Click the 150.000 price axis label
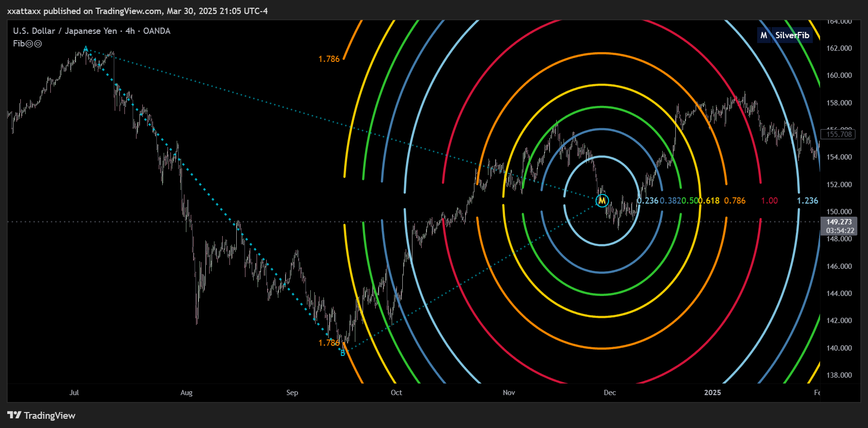 click(839, 212)
